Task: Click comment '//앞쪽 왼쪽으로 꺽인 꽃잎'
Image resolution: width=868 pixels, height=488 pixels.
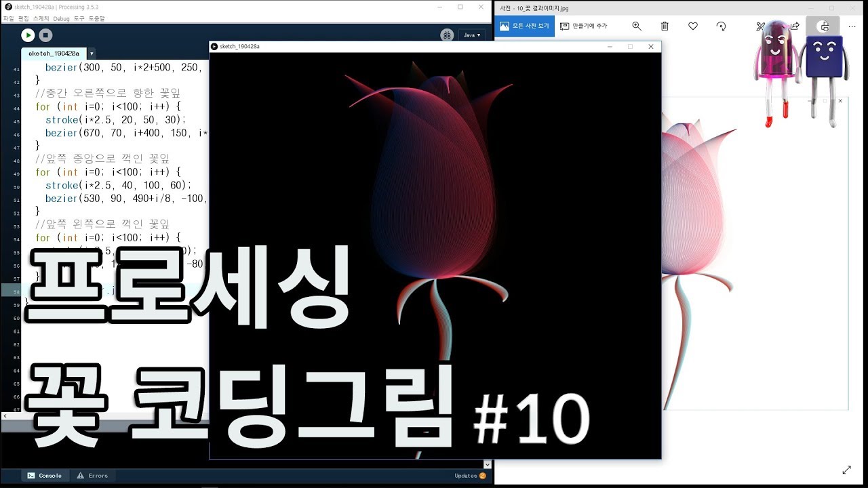Action: pos(102,224)
